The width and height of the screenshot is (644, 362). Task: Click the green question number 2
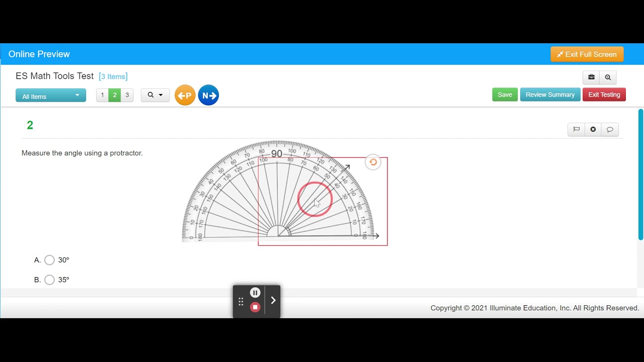click(x=30, y=125)
